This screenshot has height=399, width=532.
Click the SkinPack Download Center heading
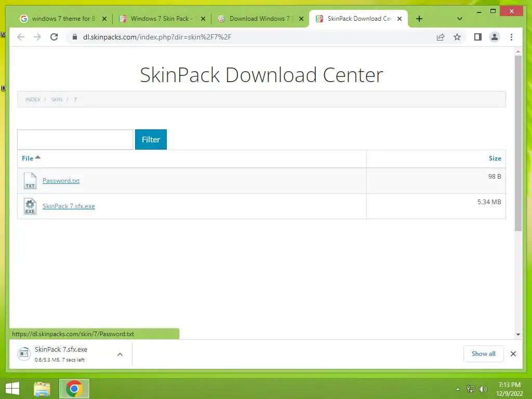[261, 75]
